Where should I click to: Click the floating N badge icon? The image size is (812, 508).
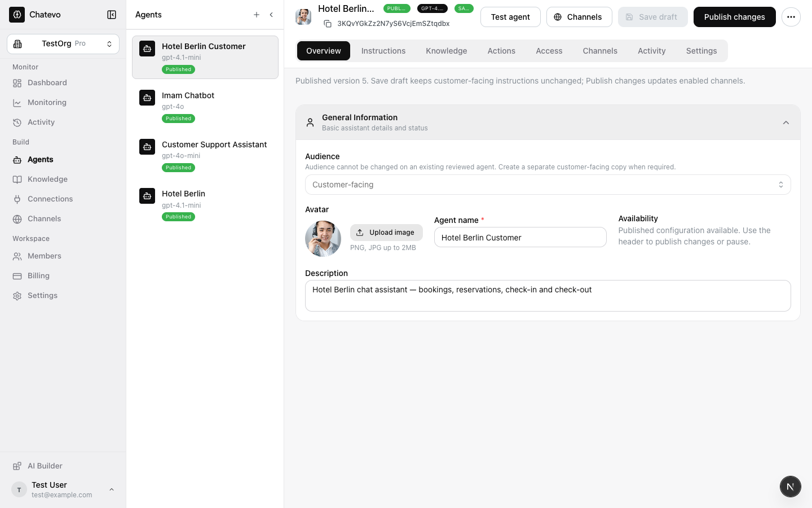pos(791,487)
